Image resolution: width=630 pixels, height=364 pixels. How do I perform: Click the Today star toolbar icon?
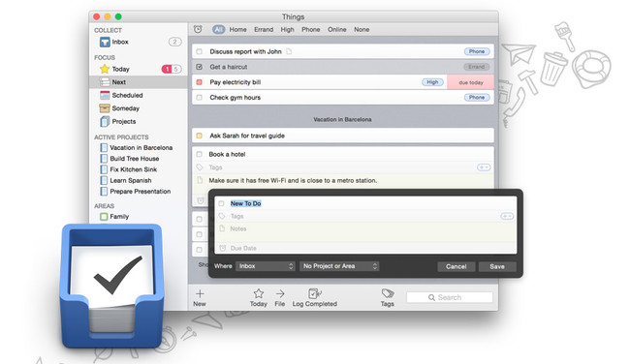point(259,293)
